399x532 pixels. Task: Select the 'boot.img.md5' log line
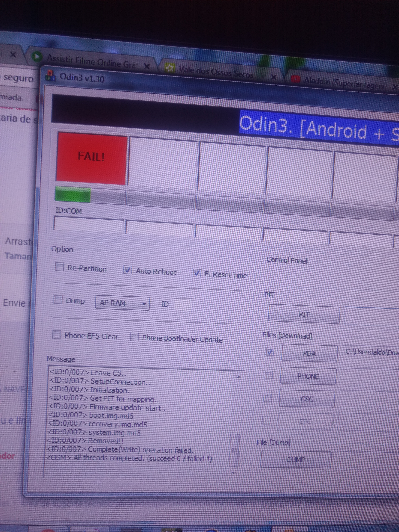point(91,416)
